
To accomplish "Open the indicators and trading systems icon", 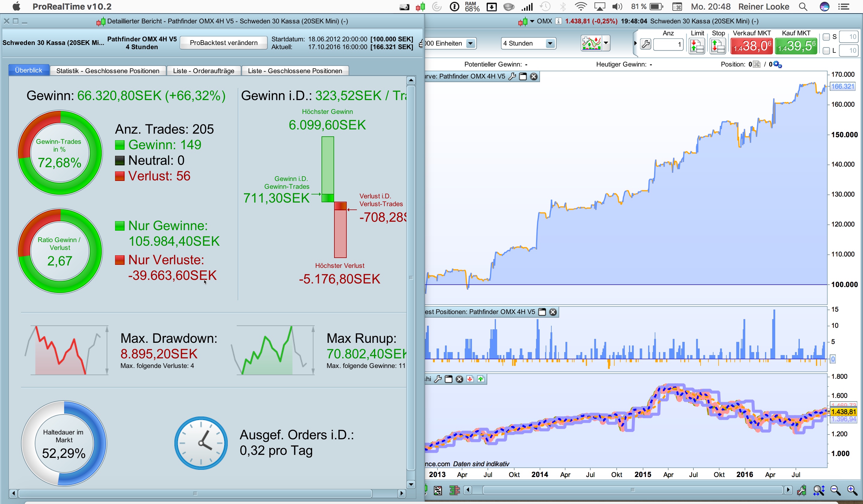I will pyautogui.click(x=592, y=43).
